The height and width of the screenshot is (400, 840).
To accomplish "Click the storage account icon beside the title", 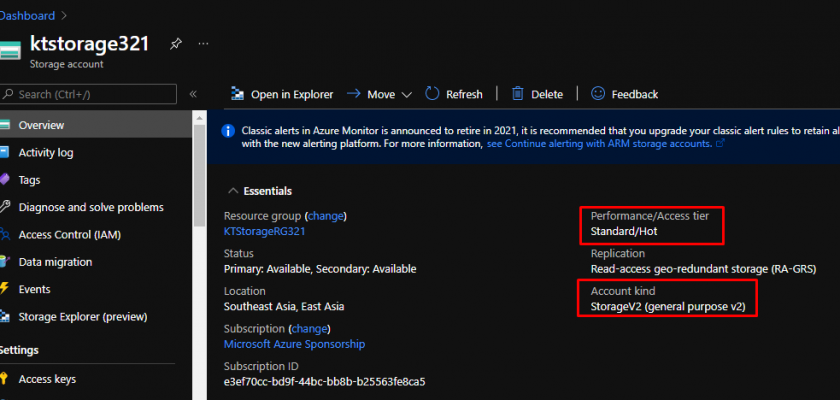I will 10,50.
